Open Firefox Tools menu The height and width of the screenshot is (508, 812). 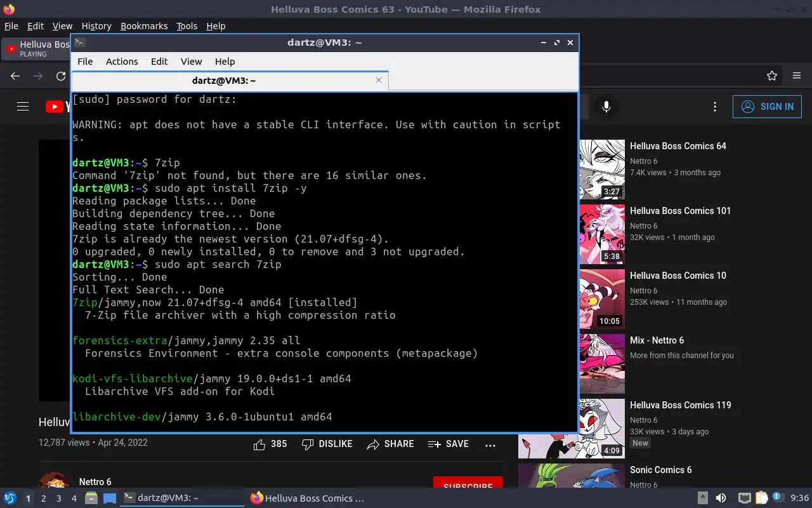[187, 26]
